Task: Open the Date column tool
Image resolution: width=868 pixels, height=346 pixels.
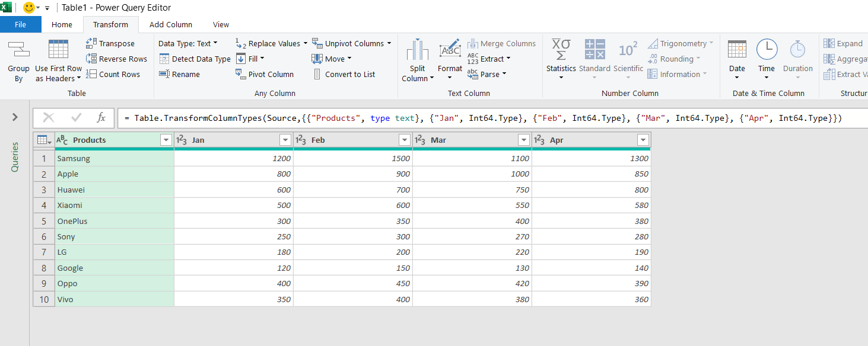Action: 737,60
